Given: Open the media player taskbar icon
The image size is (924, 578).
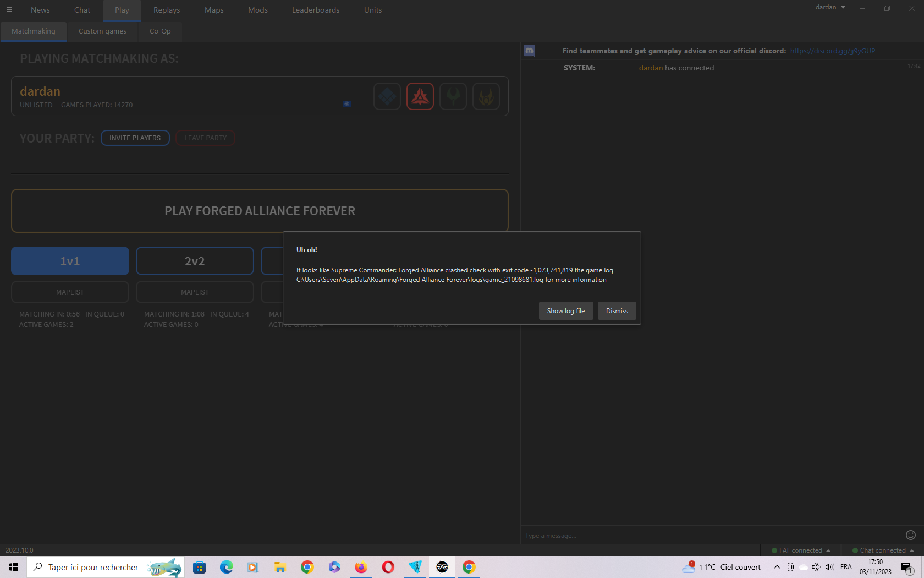Looking at the screenshot, I should 253,567.
